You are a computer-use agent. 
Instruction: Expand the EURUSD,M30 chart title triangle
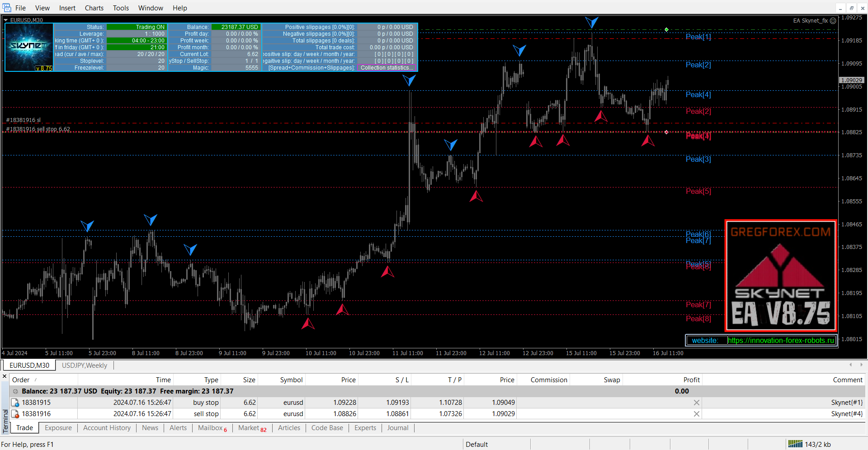pyautogui.click(x=6, y=20)
